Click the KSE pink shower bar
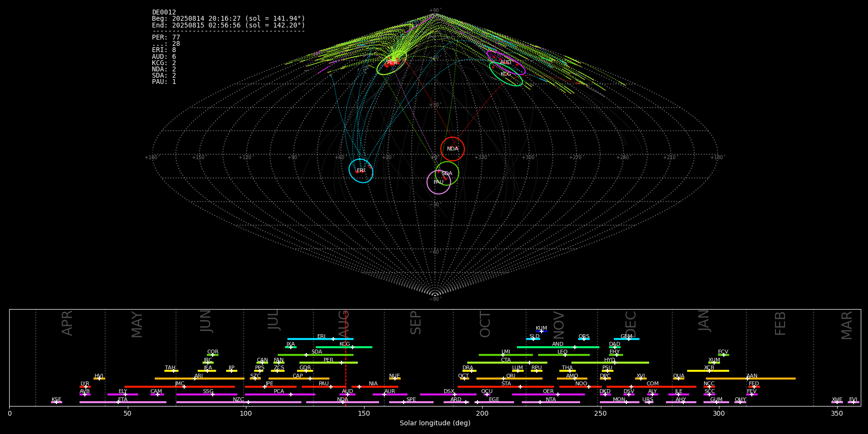The image size is (868, 434). coord(56,402)
